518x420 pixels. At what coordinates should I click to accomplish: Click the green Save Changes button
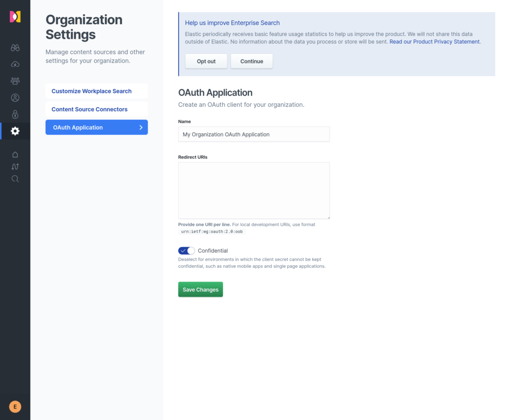pos(200,290)
